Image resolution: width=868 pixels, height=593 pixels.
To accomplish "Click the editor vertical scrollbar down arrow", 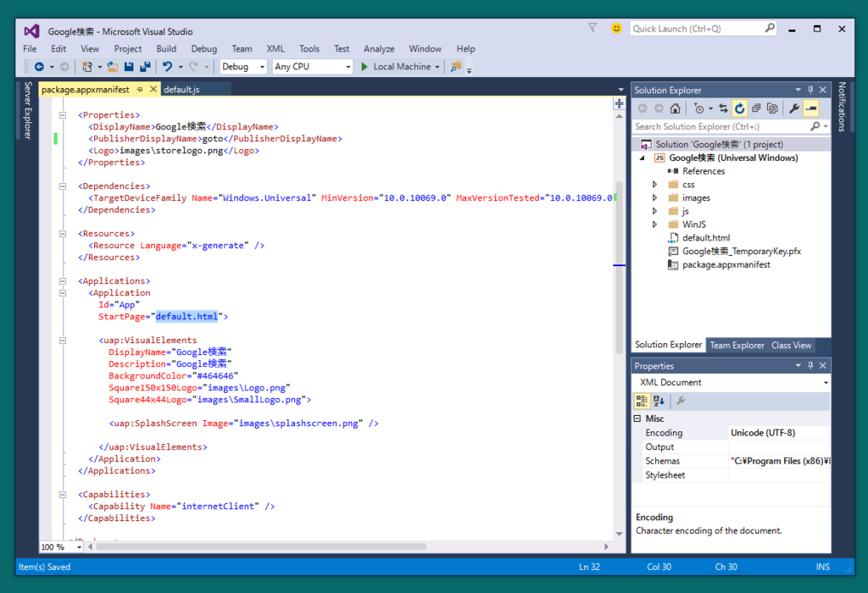I will coord(619,534).
